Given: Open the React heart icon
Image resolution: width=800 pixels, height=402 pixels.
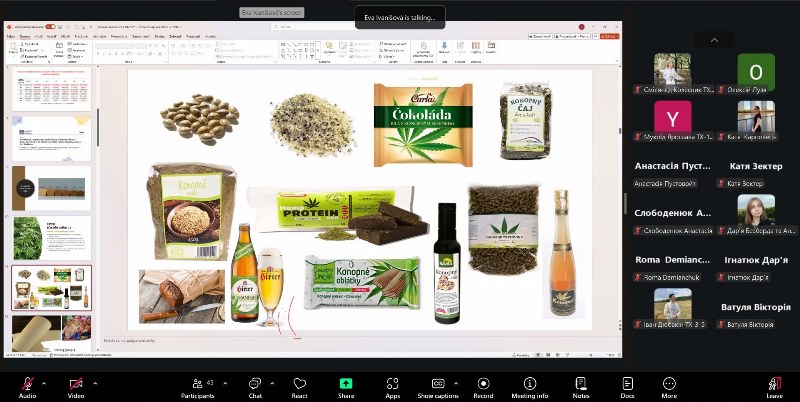Looking at the screenshot, I should tap(299, 384).
